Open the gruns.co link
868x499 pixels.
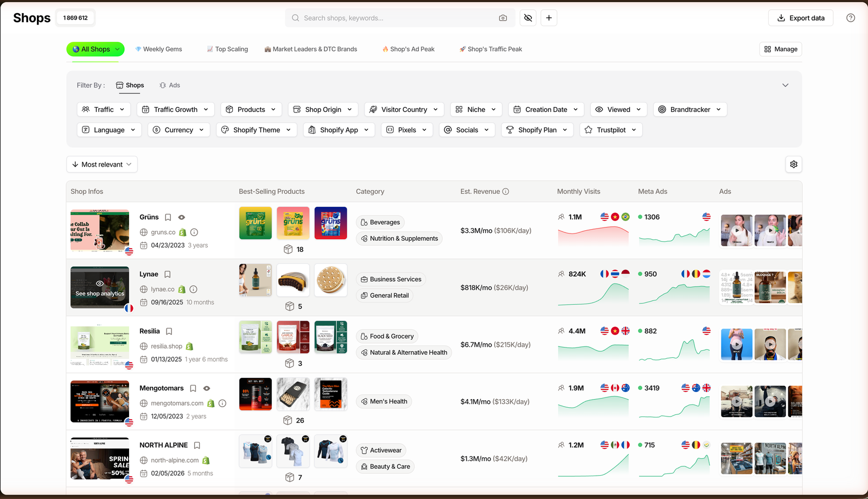(x=163, y=232)
